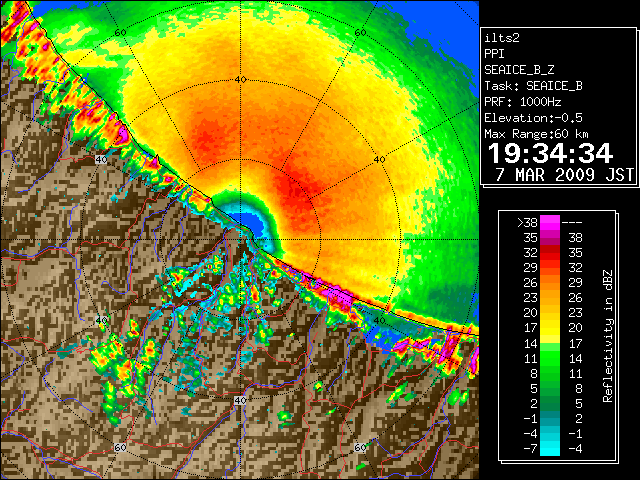Click the '>38' legend value
The image size is (640, 480).
click(527, 223)
